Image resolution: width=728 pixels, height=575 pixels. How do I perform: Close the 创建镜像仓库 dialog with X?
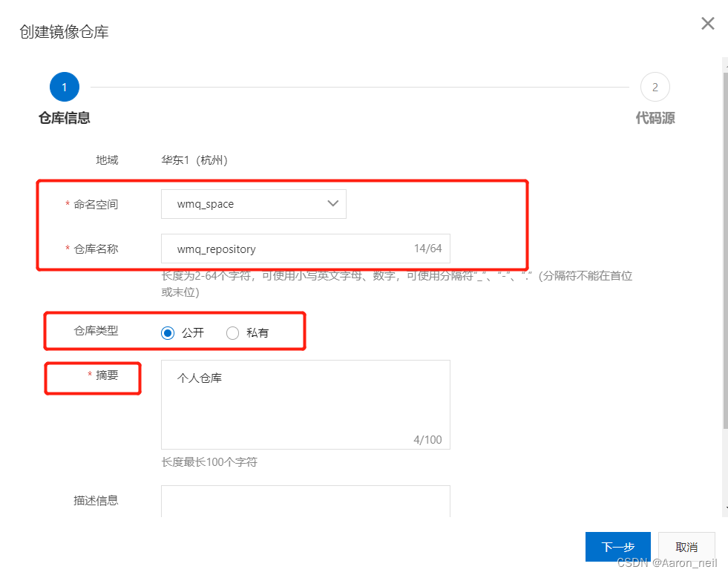[x=707, y=23]
